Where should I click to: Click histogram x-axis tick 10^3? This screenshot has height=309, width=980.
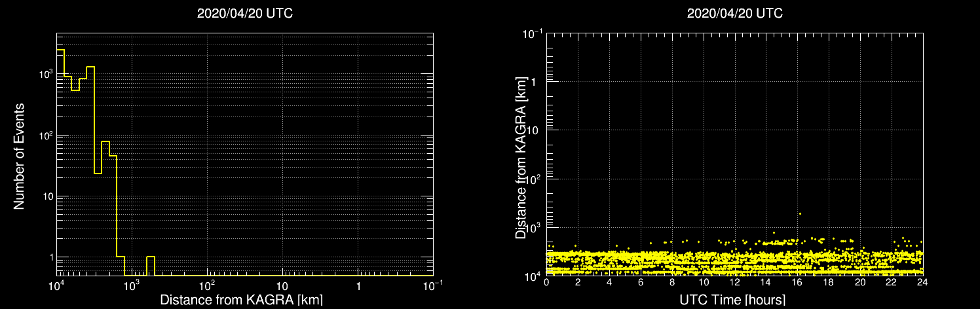pos(132,285)
